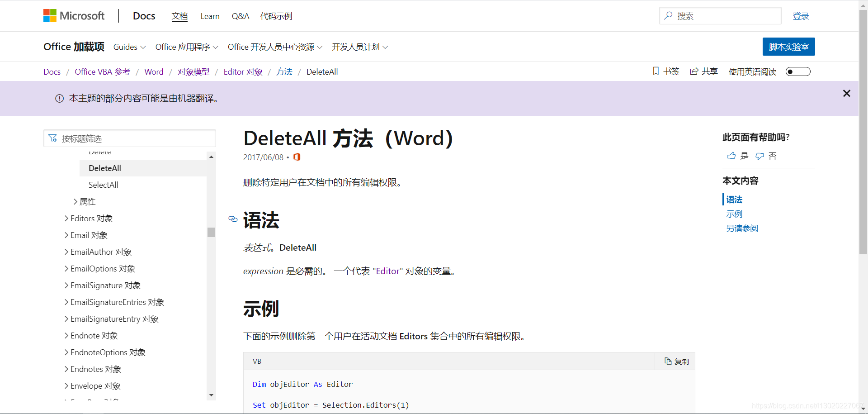Go to 对象模型 breadcrumb link
The height and width of the screenshot is (414, 868).
point(193,72)
